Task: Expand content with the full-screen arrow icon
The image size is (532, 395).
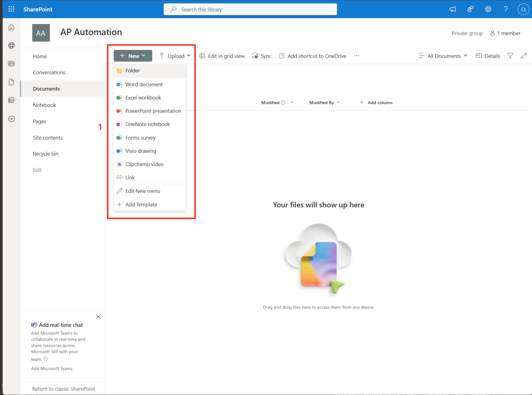Action: [523, 56]
